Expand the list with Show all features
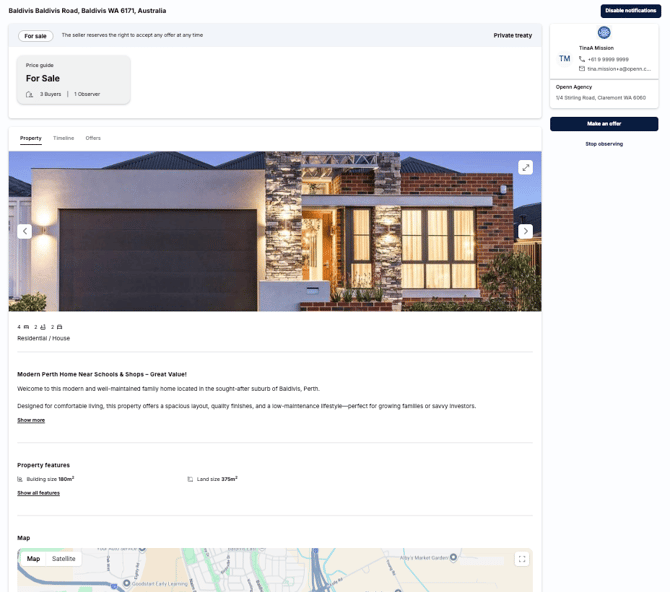The width and height of the screenshot is (670, 592). (38, 493)
